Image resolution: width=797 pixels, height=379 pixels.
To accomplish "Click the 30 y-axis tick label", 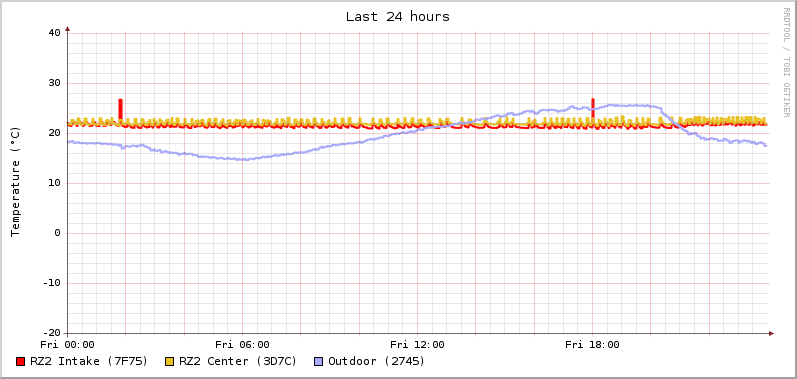I will 54,83.
